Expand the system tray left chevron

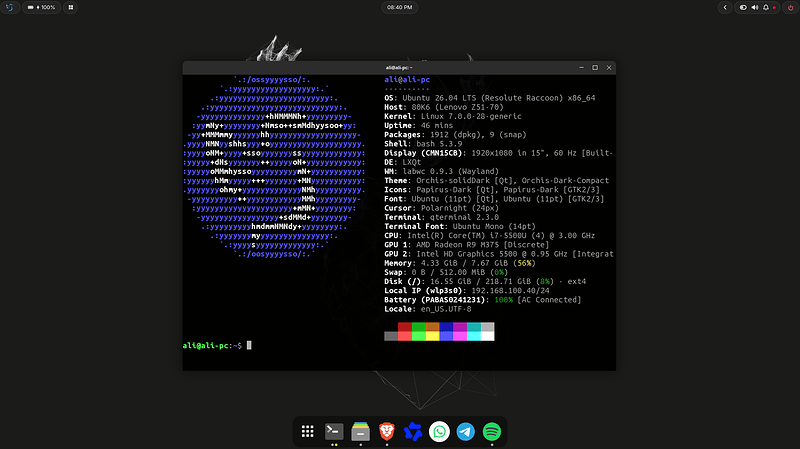click(x=725, y=8)
